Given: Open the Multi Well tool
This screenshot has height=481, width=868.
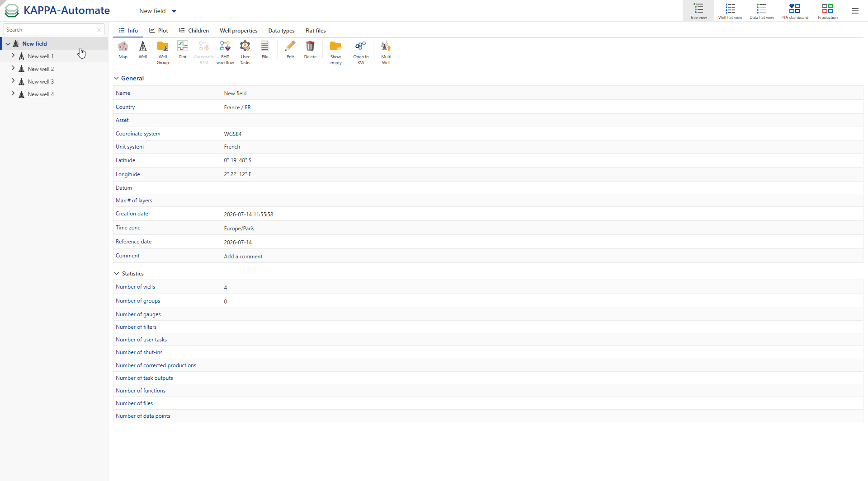Looking at the screenshot, I should coord(386,53).
